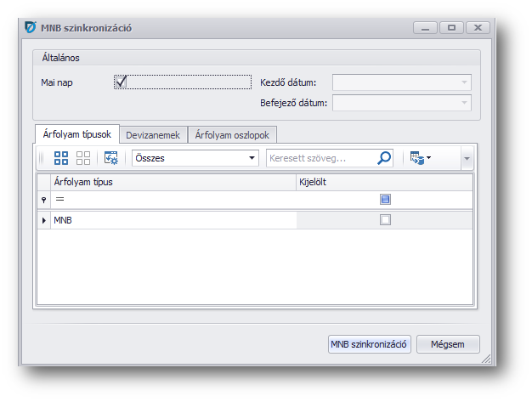Screen dimensions: 532x402
Task: Toggle the Kijelölt filter row checkbox
Action: pyautogui.click(x=385, y=199)
